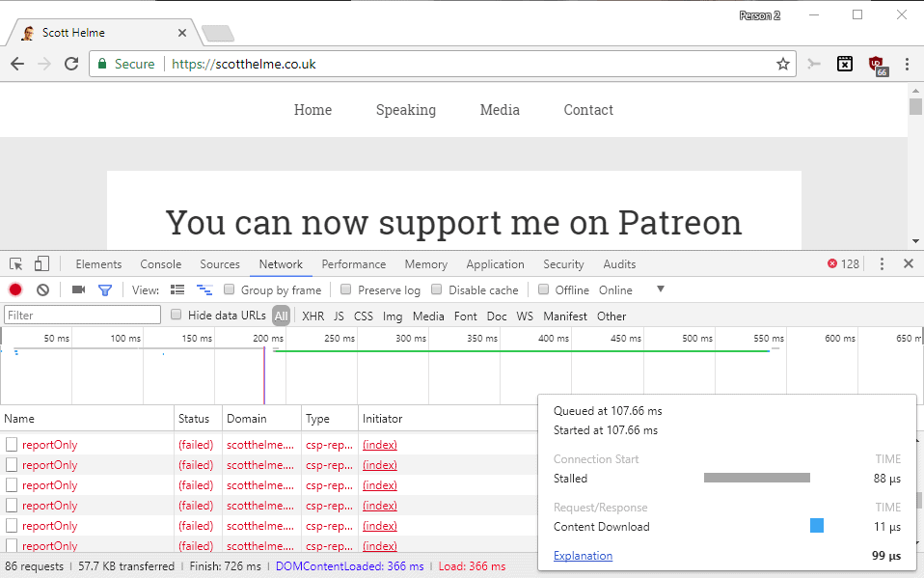Open the Explanation link in timing popup
Viewport: 924px width, 578px height.
point(583,556)
